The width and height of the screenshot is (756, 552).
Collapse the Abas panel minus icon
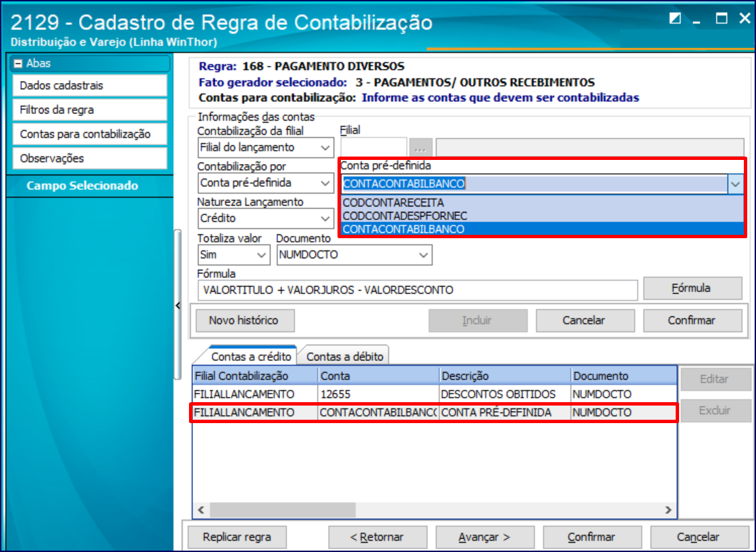click(x=18, y=63)
